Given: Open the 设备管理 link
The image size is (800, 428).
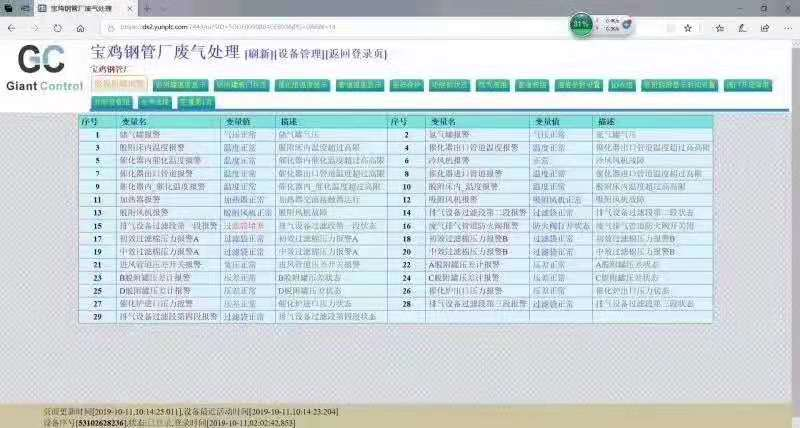Looking at the screenshot, I should [299, 54].
